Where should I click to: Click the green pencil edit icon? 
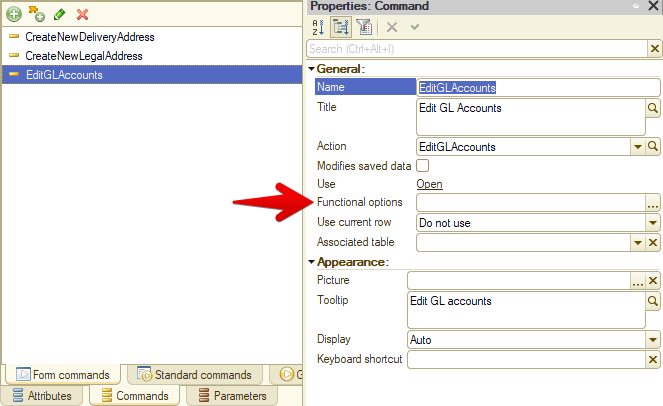(60, 14)
